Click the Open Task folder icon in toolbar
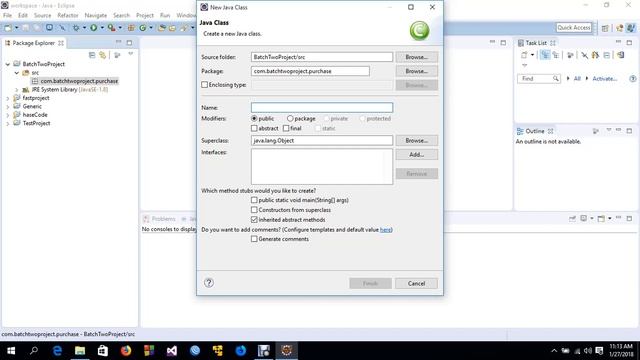This screenshot has height=360, width=640. click(x=172, y=28)
